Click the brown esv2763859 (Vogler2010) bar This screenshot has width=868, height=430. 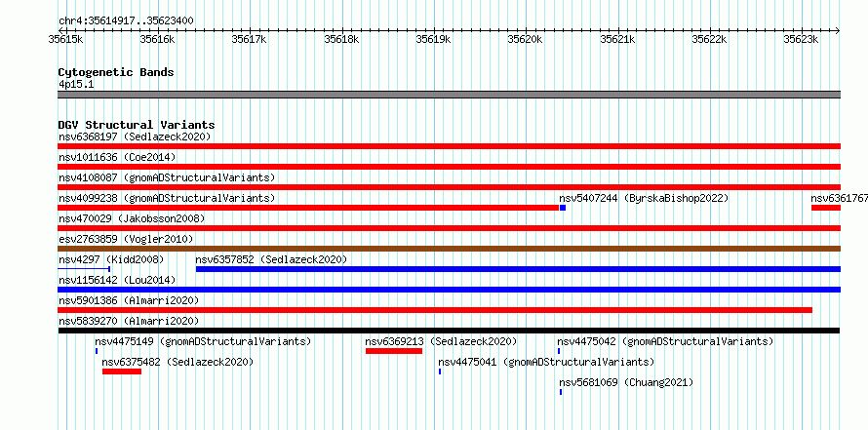[x=449, y=249]
